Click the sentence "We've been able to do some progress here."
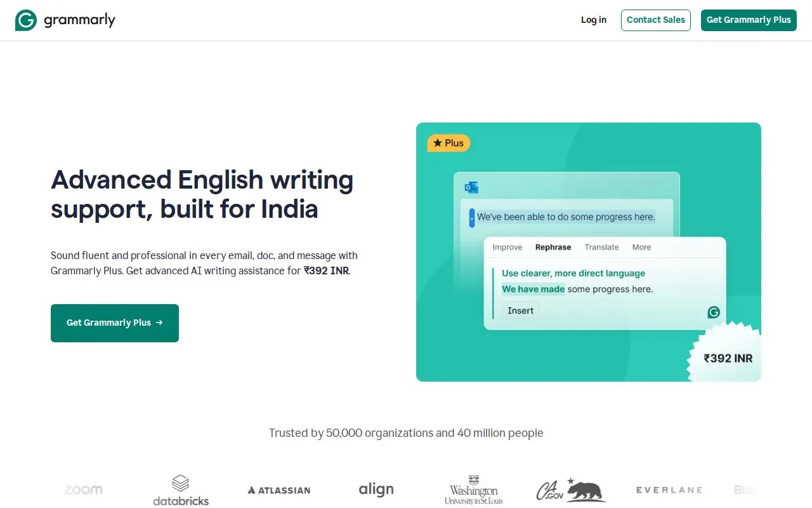This screenshot has width=812, height=508. point(566,217)
